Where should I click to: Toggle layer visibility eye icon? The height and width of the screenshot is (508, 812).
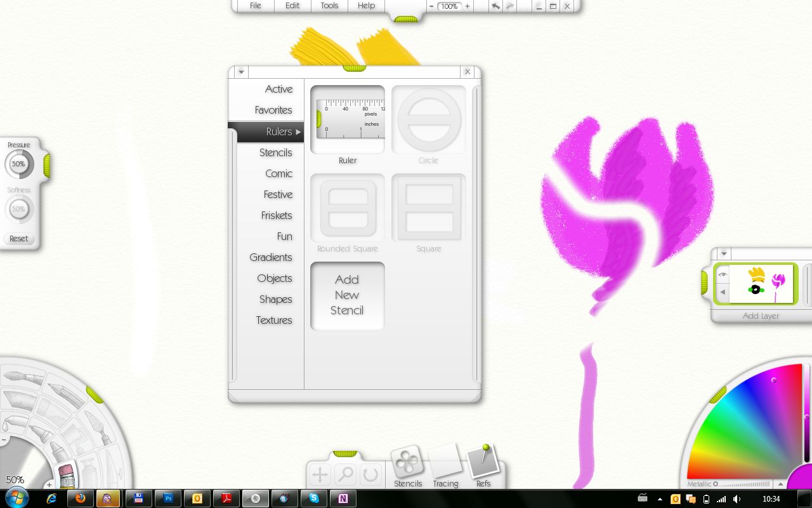(x=722, y=275)
